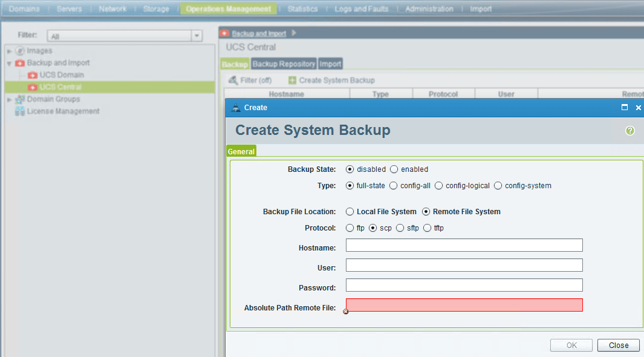Click the Filter (off) toolbar action
Image resolution: width=644 pixels, height=357 pixels.
[250, 80]
